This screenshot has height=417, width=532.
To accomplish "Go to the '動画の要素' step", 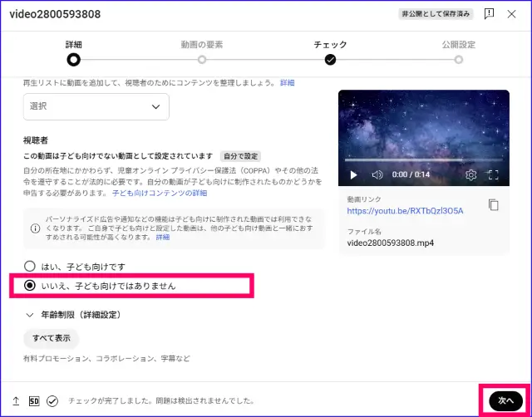I will tap(202, 59).
